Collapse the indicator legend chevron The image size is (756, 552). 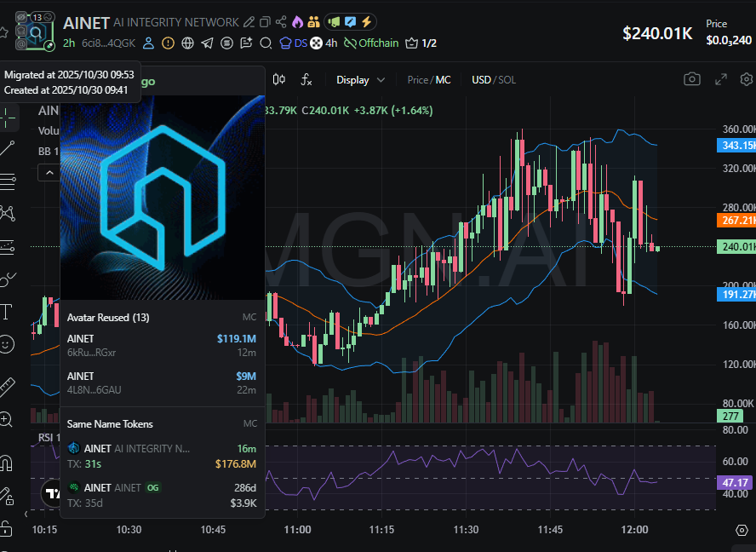point(49,173)
